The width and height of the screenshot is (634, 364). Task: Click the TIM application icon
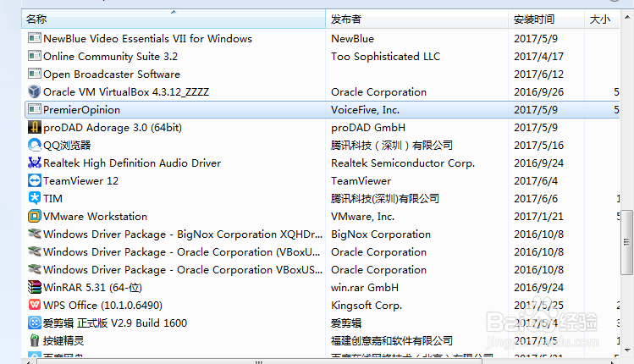(35, 198)
